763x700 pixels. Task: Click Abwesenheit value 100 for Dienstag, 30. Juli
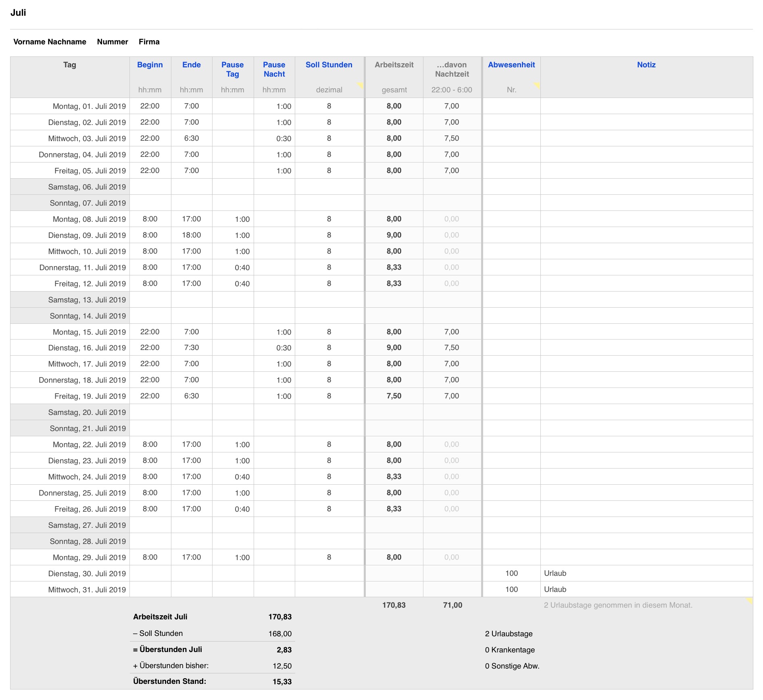point(511,573)
